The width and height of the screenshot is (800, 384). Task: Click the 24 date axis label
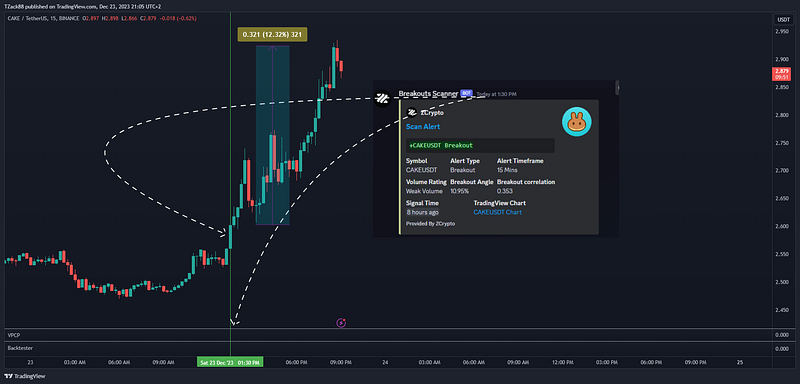[385, 362]
